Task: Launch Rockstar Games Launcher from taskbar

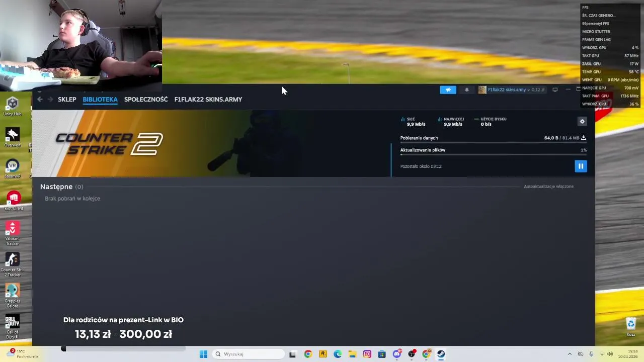Action: click(323, 354)
